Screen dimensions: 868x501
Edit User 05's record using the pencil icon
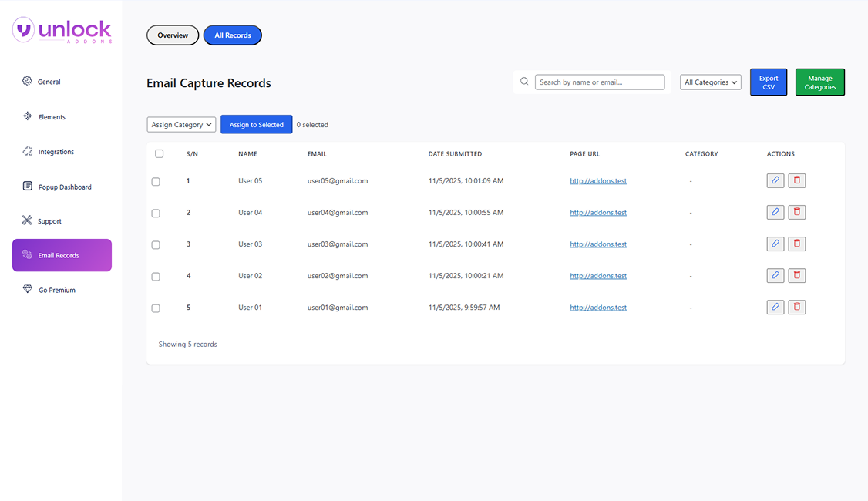pos(775,180)
